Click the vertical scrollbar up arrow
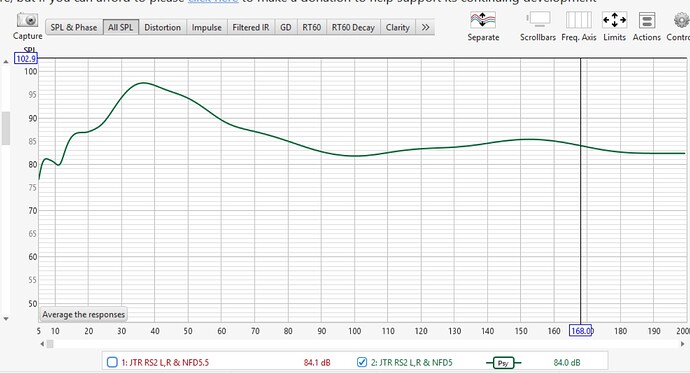 coord(6,62)
